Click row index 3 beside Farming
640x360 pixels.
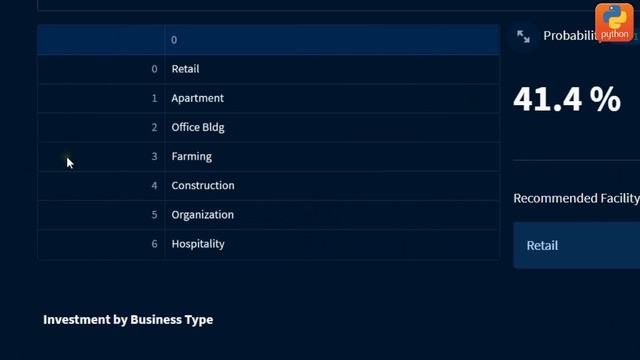(101, 156)
